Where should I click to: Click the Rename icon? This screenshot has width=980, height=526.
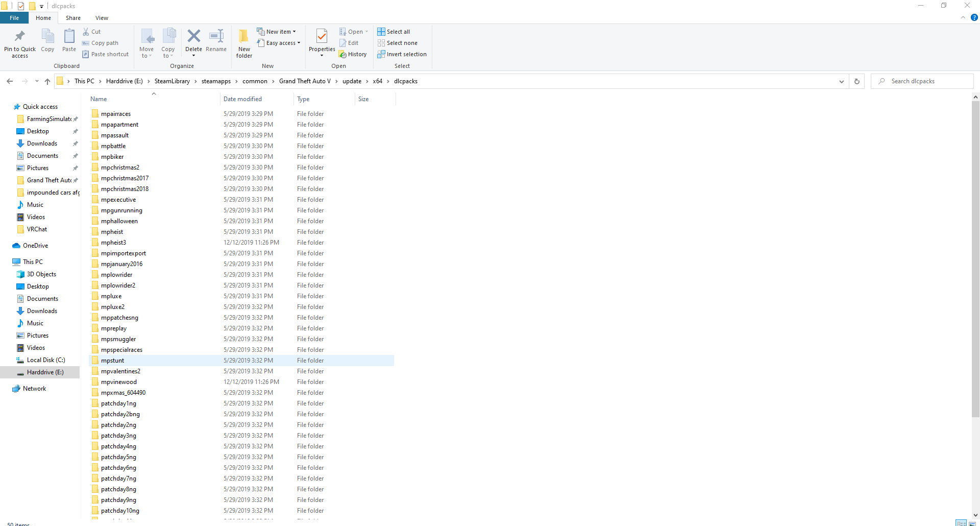click(x=216, y=37)
